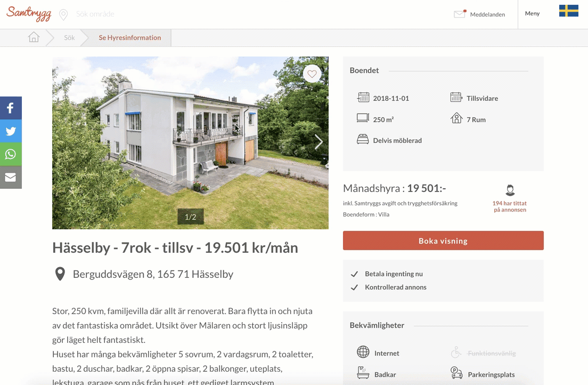This screenshot has width=588, height=385.
Task: Click the home breadcrumb icon
Action: [x=34, y=37]
